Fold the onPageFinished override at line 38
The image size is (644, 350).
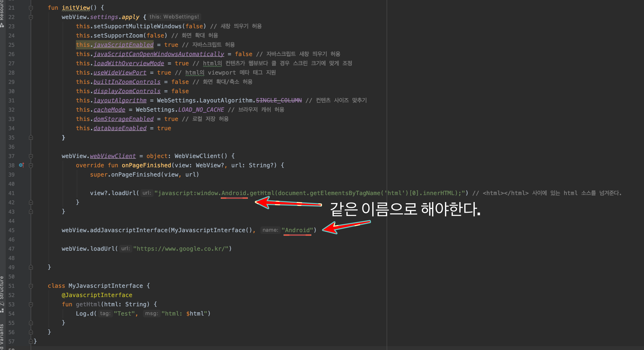31,166
